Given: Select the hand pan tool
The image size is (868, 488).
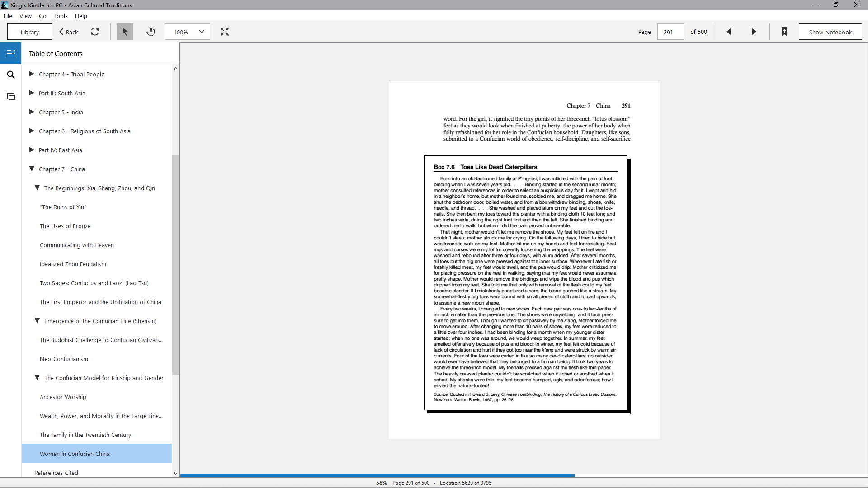Looking at the screenshot, I should point(151,32).
